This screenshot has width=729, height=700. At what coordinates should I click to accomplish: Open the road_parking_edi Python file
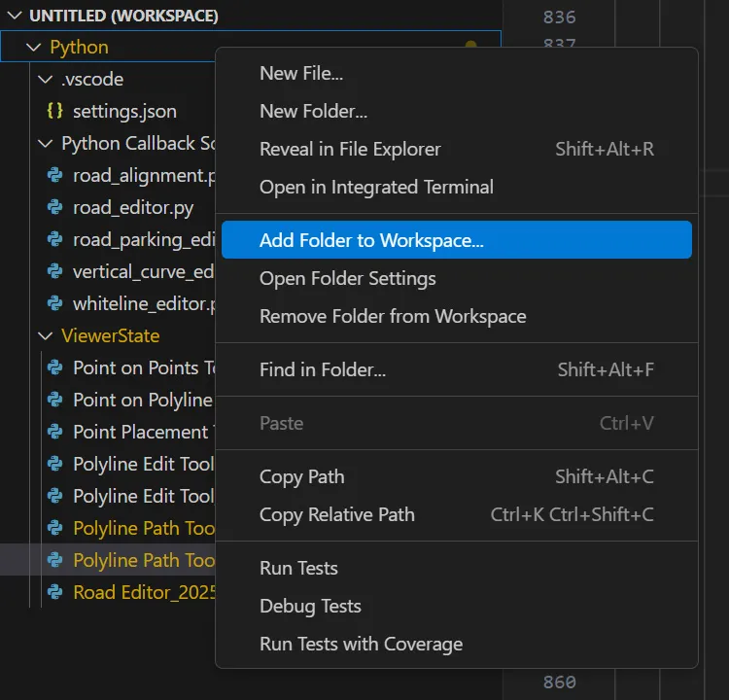pos(144,240)
